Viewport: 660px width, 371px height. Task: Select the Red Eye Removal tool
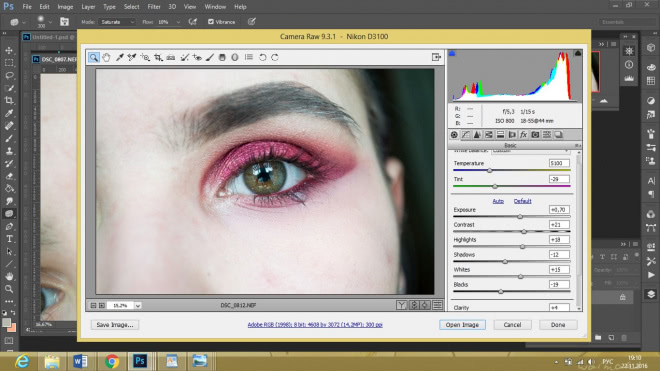pyautogui.click(x=197, y=57)
